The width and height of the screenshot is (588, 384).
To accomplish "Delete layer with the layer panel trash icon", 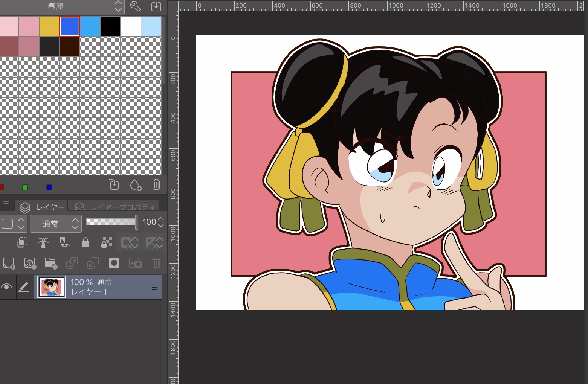I will (x=156, y=263).
